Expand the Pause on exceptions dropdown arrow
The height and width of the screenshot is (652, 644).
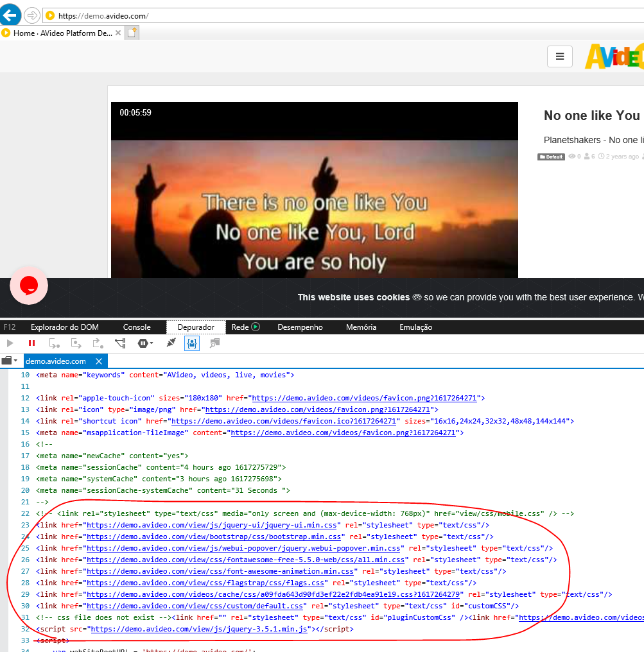150,343
